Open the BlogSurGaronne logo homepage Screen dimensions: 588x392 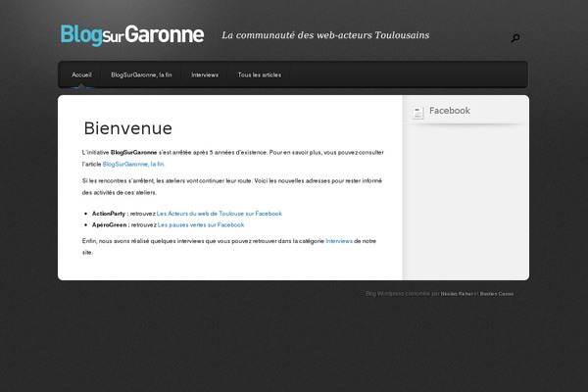click(132, 35)
